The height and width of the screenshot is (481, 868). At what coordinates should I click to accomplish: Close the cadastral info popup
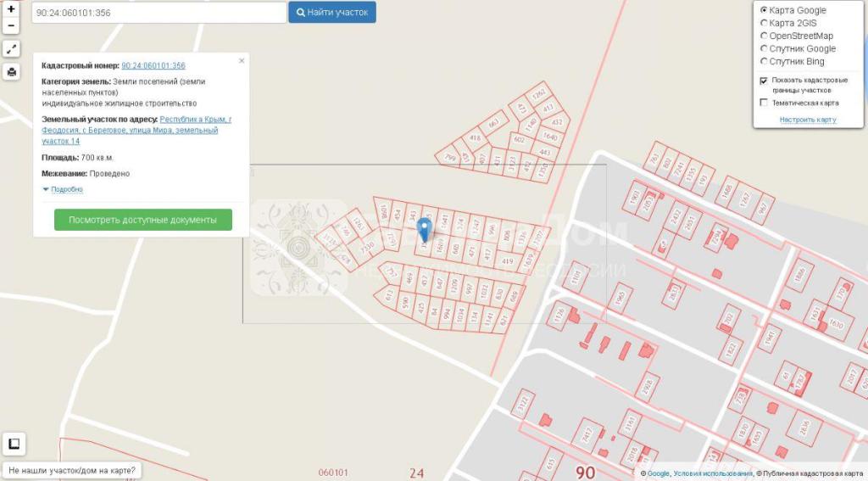coord(242,61)
